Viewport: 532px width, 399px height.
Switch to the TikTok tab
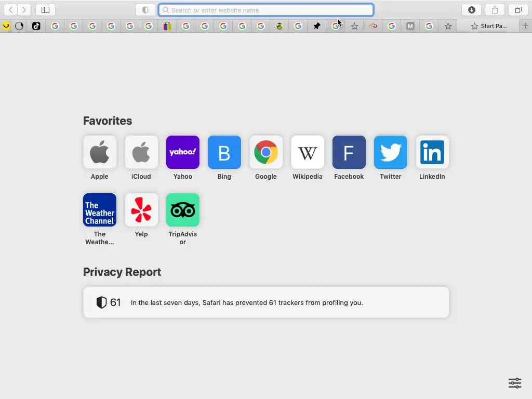[x=36, y=26]
